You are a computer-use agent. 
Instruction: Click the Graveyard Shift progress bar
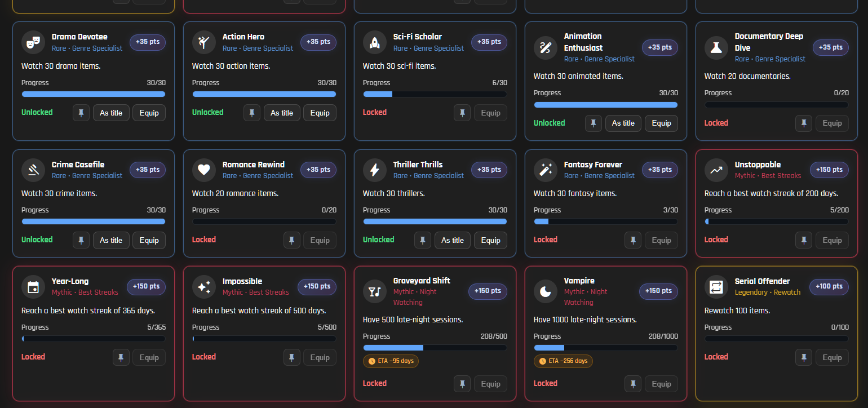coord(435,348)
